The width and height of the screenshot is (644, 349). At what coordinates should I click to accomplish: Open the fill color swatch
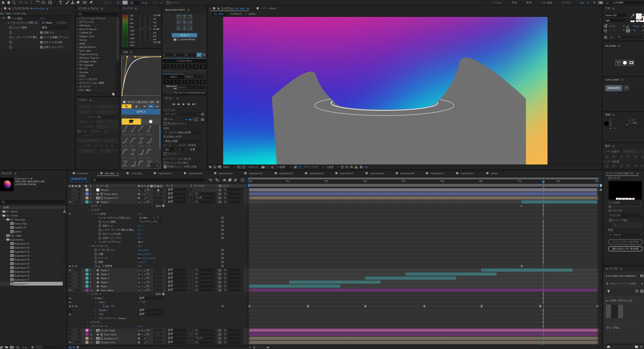coord(125,3)
